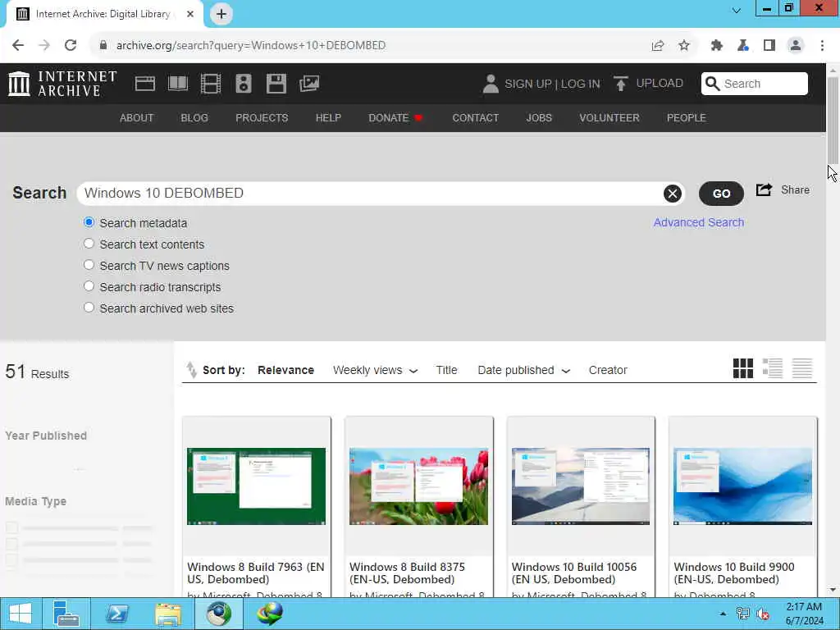Screen dimensions: 840x630
Task: Open Chrome side panel icon
Action: 769,45
